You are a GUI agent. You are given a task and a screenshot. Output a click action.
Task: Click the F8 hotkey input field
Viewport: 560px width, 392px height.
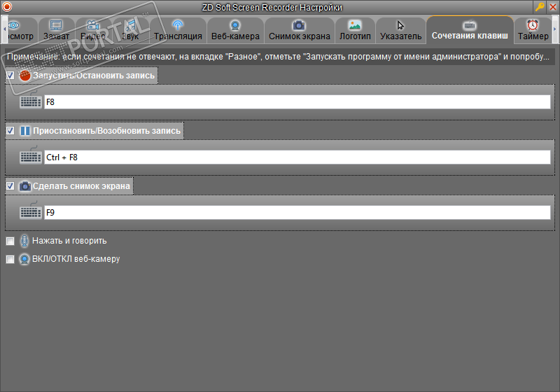pyautogui.click(x=297, y=102)
